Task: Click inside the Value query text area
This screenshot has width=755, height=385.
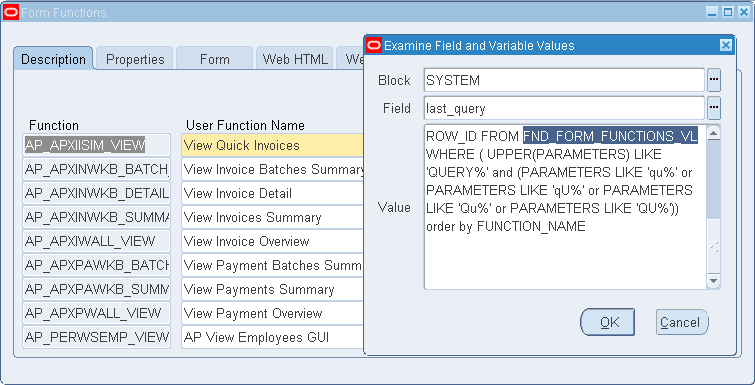Action: pyautogui.click(x=565, y=207)
